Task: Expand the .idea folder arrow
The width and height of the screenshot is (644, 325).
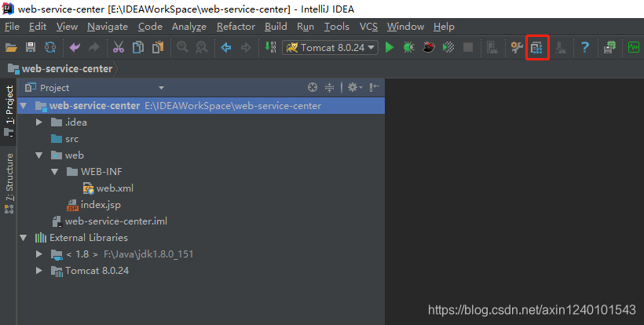Action: click(39, 122)
